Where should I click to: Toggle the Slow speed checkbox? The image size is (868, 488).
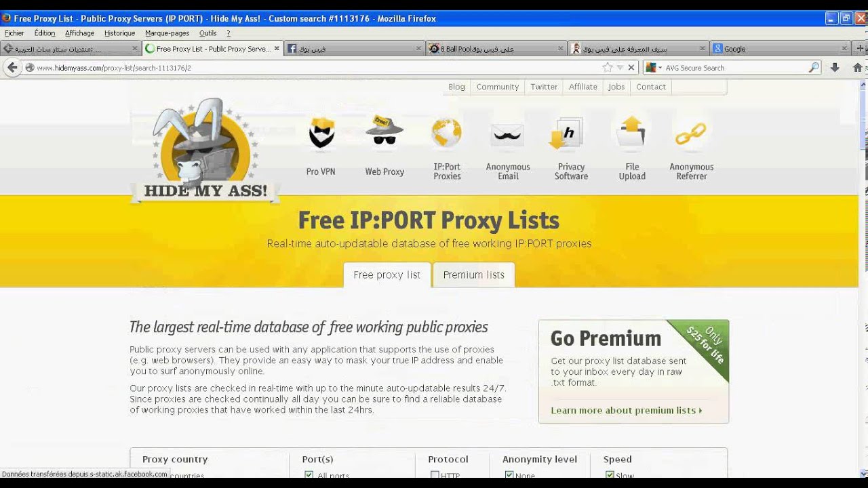click(610, 475)
